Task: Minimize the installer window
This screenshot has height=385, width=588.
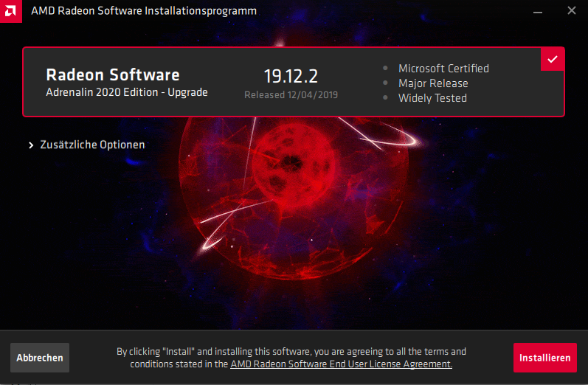Action: pos(538,11)
